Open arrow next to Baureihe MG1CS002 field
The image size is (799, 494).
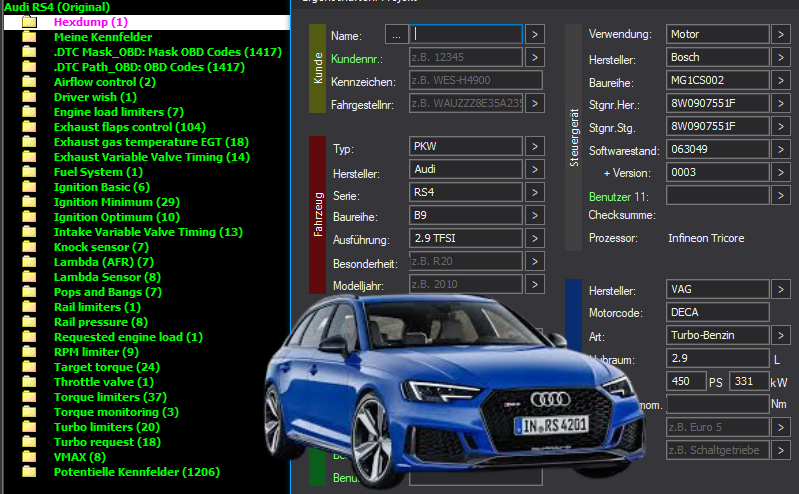coord(781,80)
